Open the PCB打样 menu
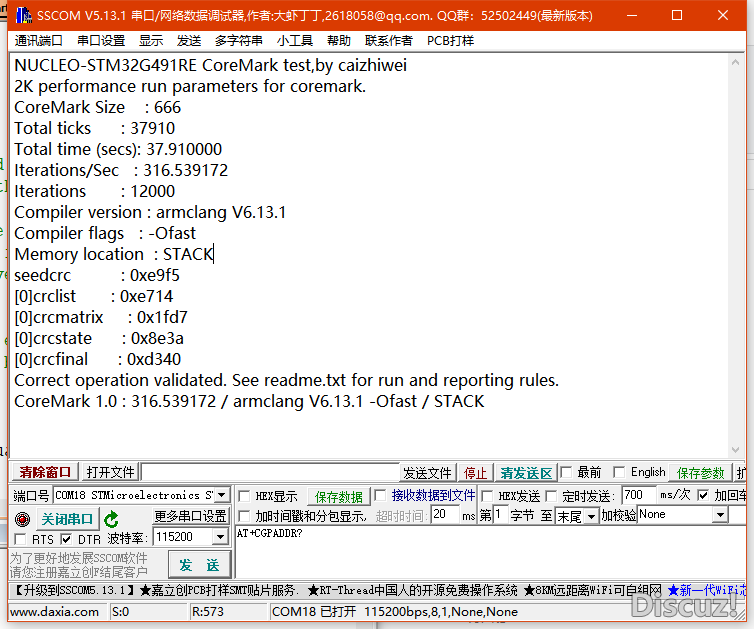Image resolution: width=754 pixels, height=629 pixels. coord(451,41)
